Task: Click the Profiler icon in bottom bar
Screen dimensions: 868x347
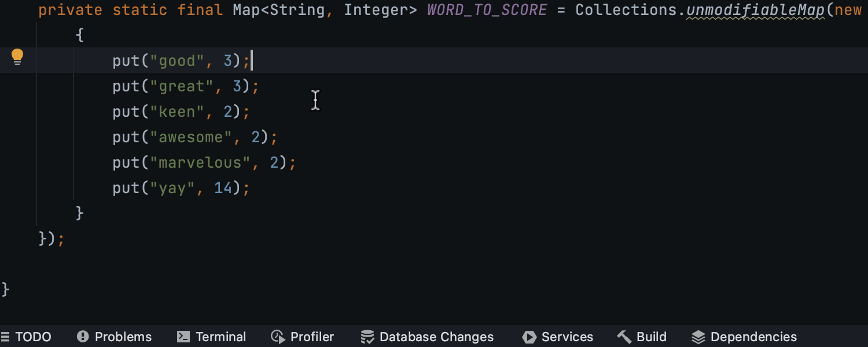Action: pos(278,337)
